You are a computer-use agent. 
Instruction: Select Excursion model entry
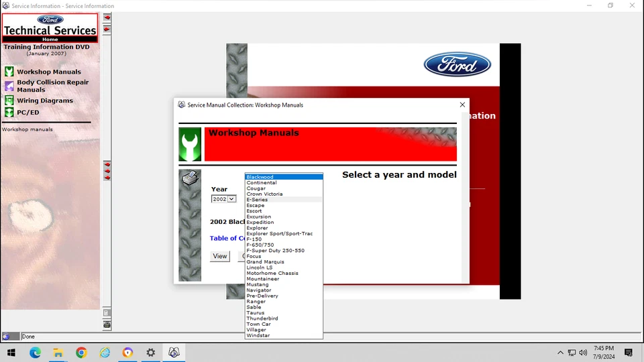284,217
